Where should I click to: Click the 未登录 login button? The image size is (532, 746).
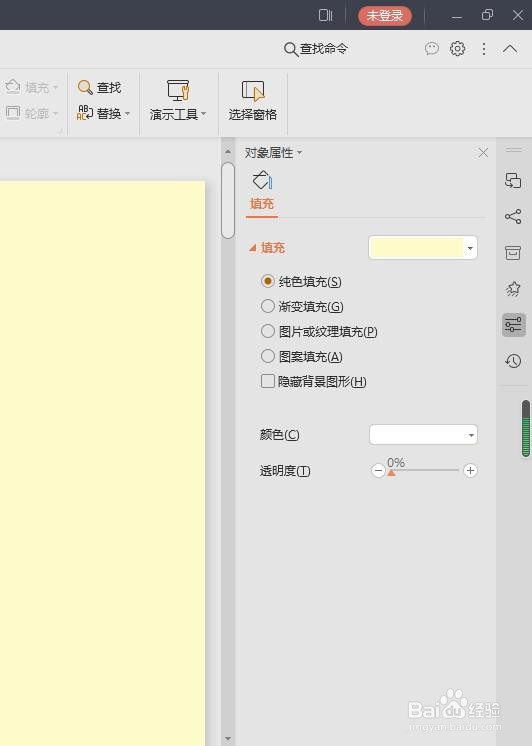pos(384,16)
